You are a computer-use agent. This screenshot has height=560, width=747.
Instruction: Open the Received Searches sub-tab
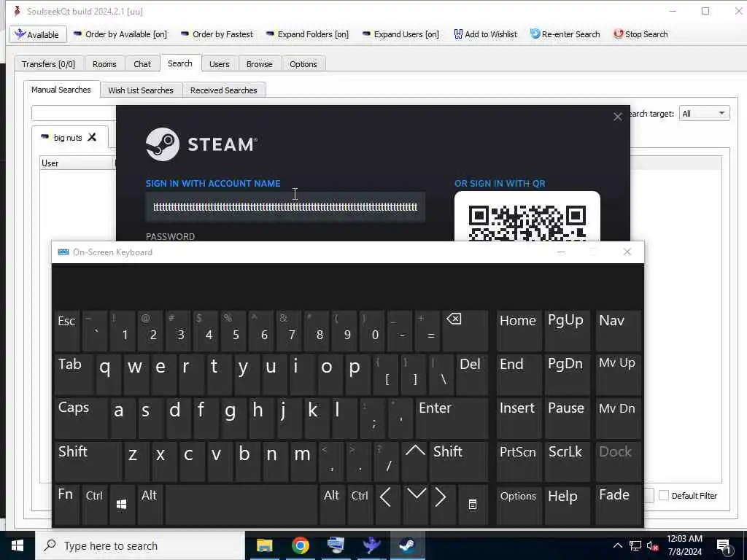click(x=223, y=90)
